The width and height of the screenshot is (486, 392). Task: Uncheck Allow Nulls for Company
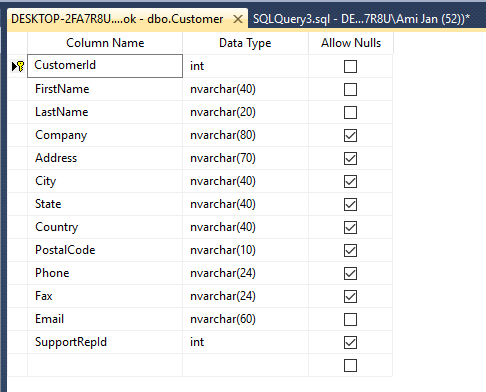[x=350, y=135]
